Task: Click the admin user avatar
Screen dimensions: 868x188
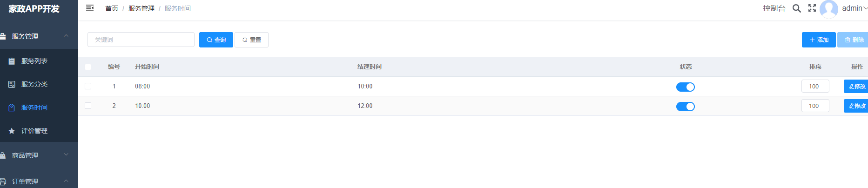Action: (828, 9)
